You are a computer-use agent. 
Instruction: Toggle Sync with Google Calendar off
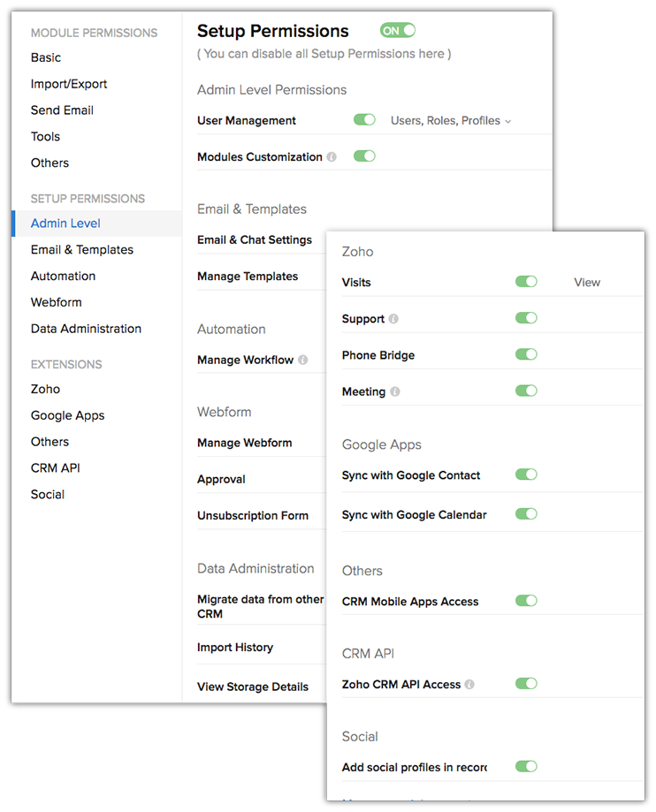point(526,513)
